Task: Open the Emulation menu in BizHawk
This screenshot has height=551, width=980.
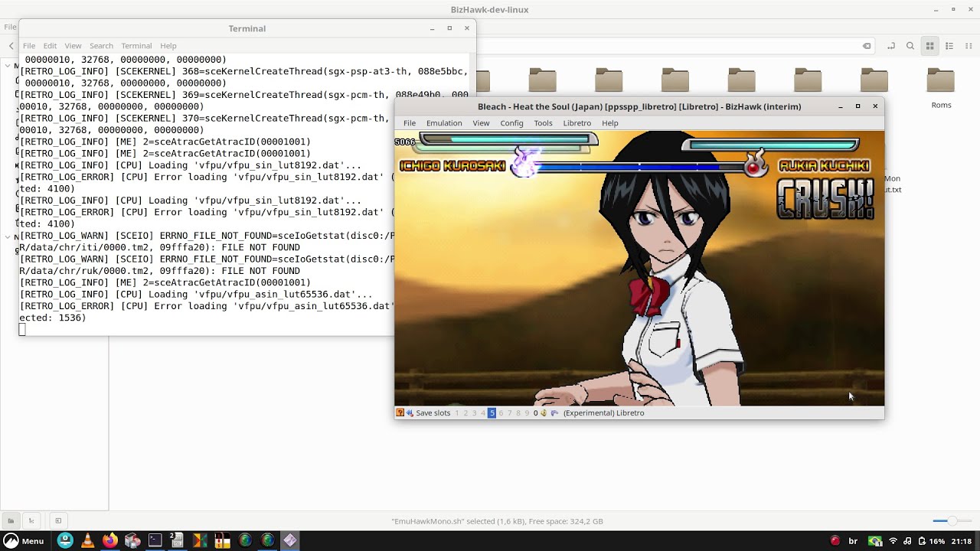Action: [x=444, y=123]
